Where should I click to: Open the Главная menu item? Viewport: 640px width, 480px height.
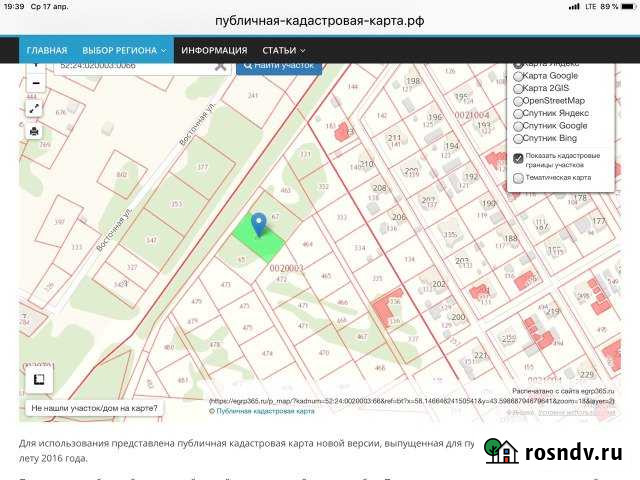47,50
